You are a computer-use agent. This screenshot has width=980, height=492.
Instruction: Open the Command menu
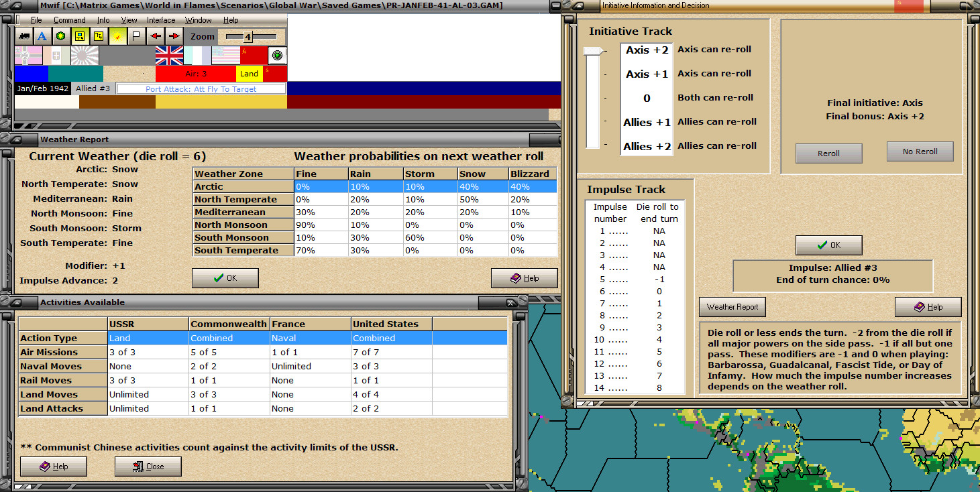[x=70, y=20]
